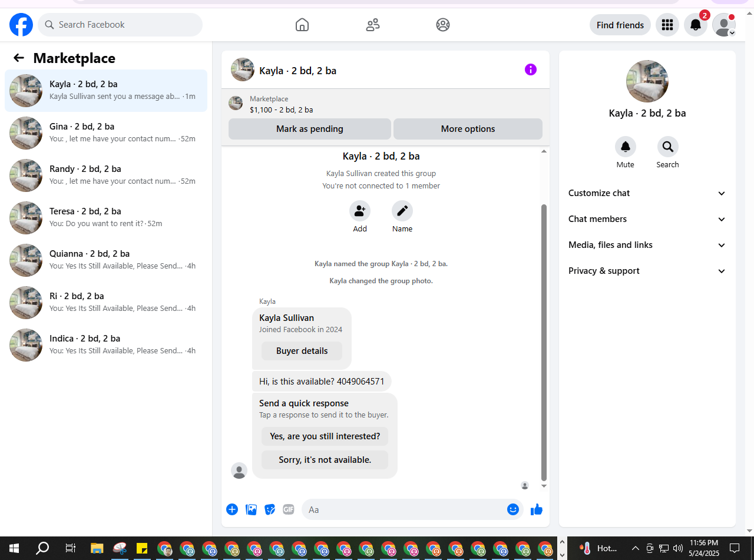Viewport: 754px width, 560px height.
Task: Click the chat vertical scrollbar
Action: pyautogui.click(x=544, y=342)
